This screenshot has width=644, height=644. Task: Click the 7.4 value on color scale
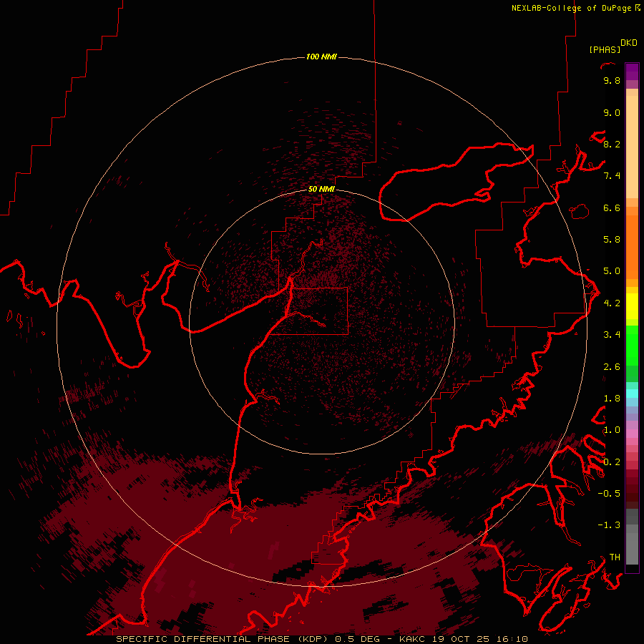pos(612,176)
